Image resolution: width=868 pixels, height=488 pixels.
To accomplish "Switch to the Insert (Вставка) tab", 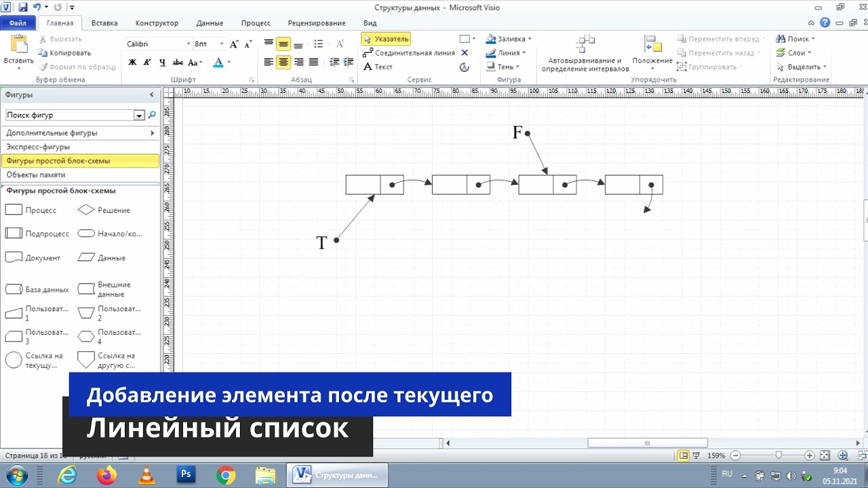I will pyautogui.click(x=104, y=23).
